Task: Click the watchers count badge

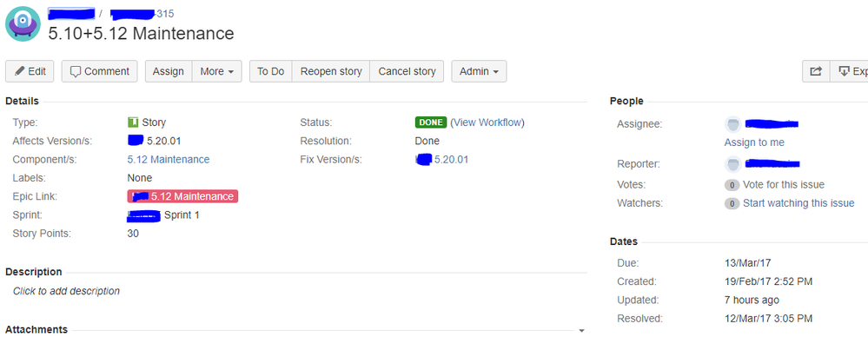Action: tap(732, 203)
